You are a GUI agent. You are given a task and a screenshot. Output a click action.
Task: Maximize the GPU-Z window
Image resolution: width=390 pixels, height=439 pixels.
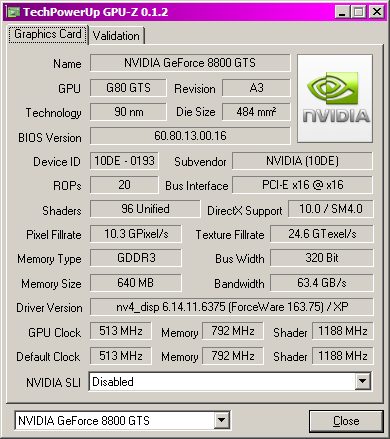(x=359, y=12)
